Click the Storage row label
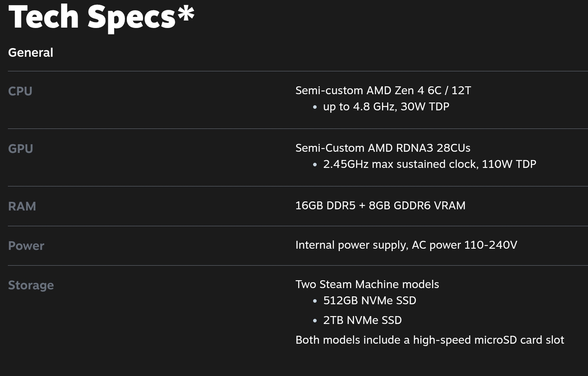The height and width of the screenshot is (376, 588). coord(31,285)
